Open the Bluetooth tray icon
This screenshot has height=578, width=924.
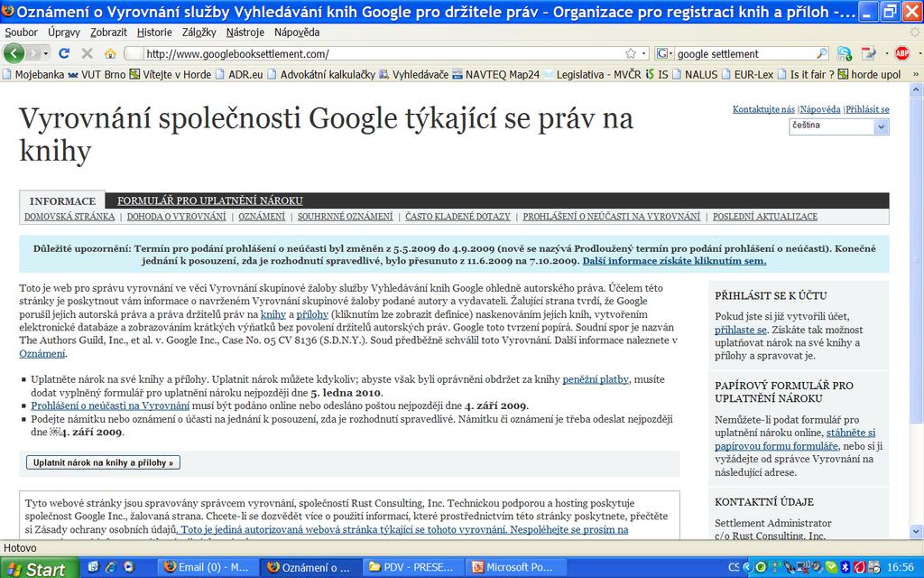(844, 567)
